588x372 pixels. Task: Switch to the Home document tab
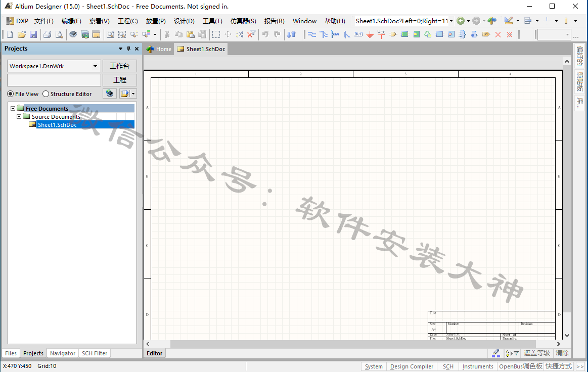tap(159, 49)
